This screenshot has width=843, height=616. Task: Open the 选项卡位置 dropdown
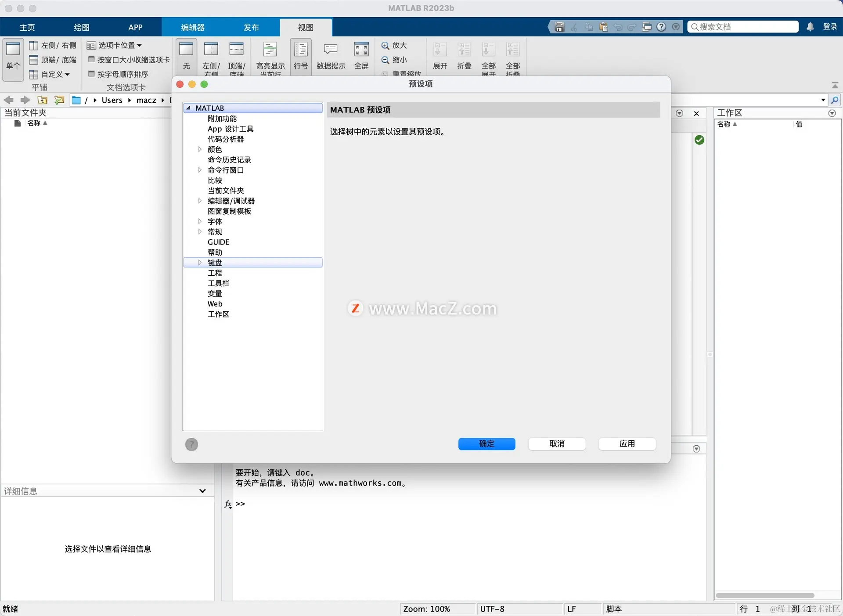click(x=115, y=45)
